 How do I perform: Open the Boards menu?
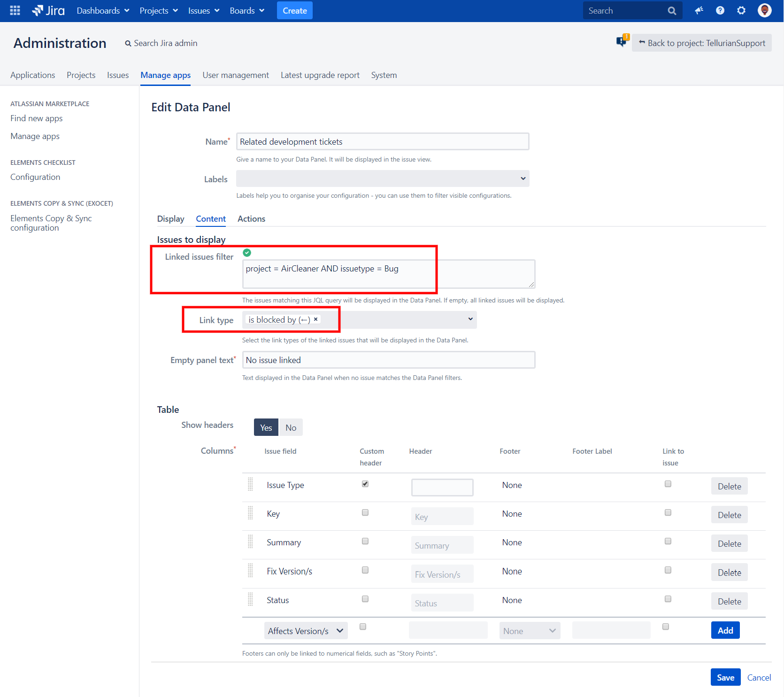[246, 10]
